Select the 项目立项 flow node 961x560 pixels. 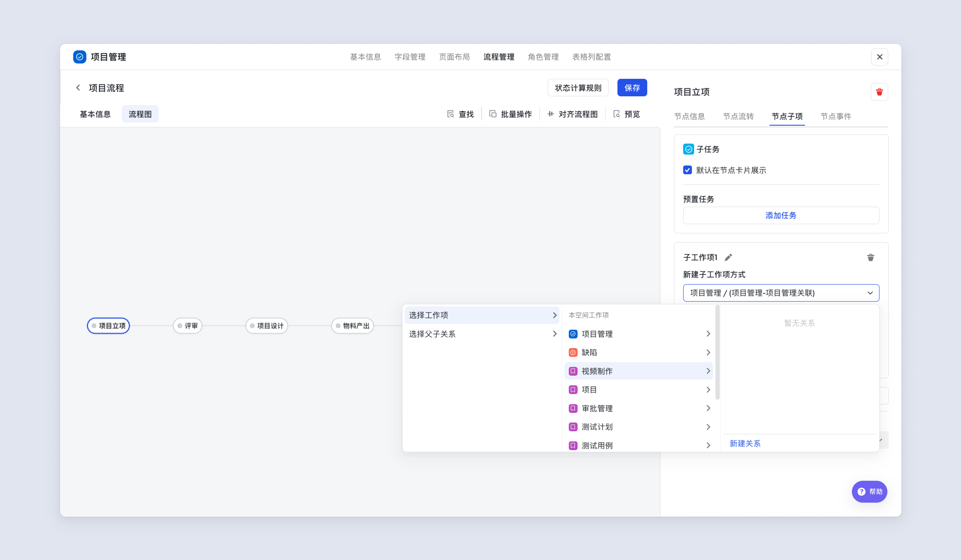[108, 326]
